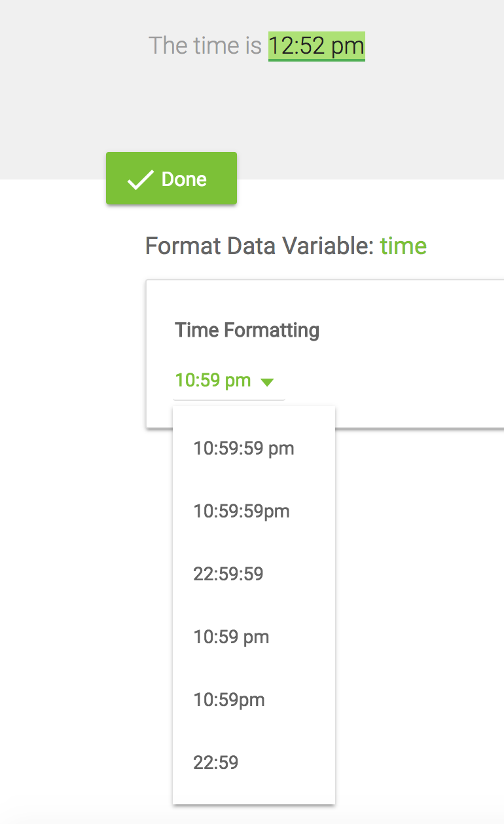Click the highlighted 12:52 pm variable

coord(316,47)
